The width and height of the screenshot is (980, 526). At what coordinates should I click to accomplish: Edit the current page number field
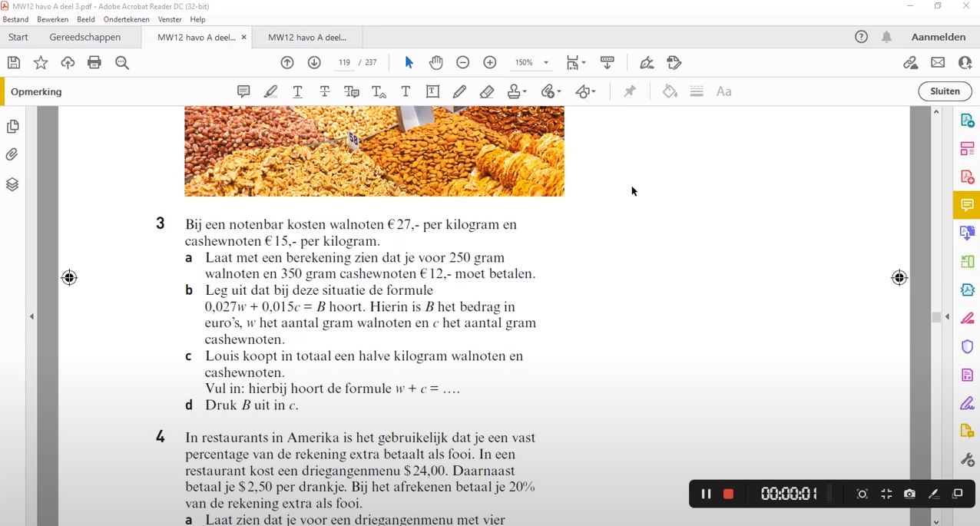tap(344, 63)
